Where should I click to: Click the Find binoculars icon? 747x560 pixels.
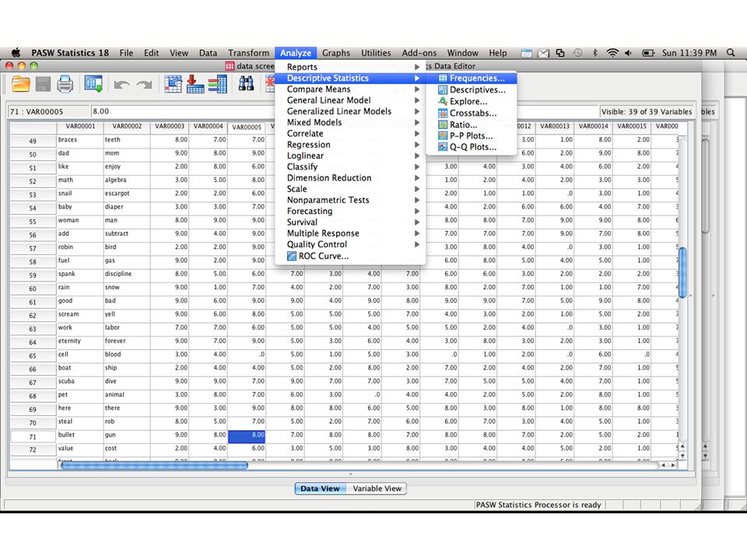(246, 84)
